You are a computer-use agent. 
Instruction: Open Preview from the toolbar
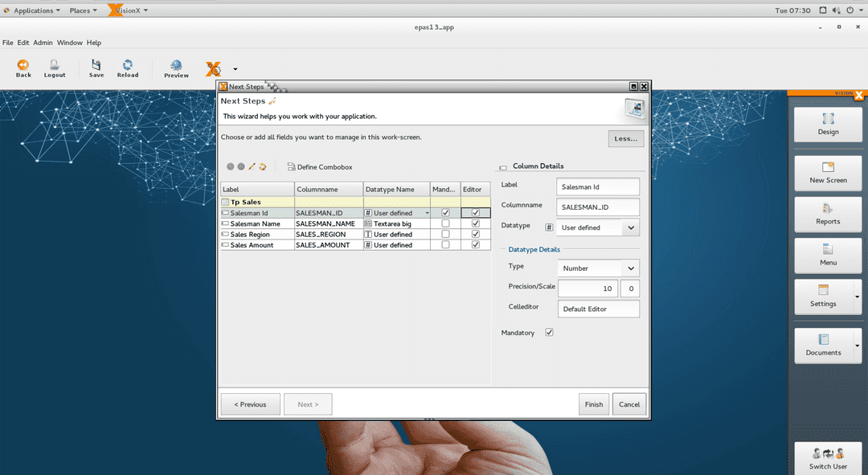tap(176, 66)
